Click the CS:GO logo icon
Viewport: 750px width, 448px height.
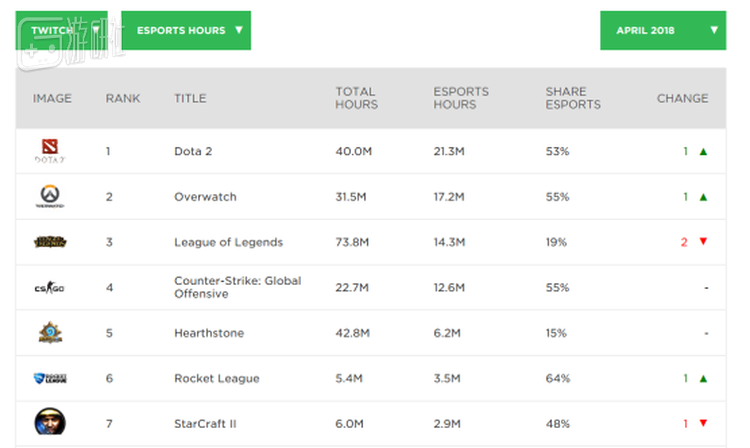click(x=50, y=288)
